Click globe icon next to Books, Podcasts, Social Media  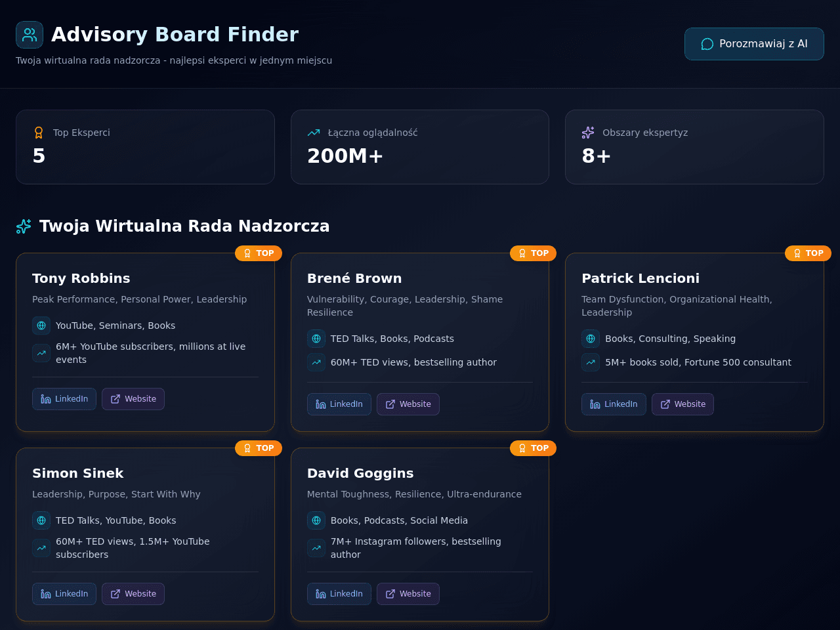[316, 520]
